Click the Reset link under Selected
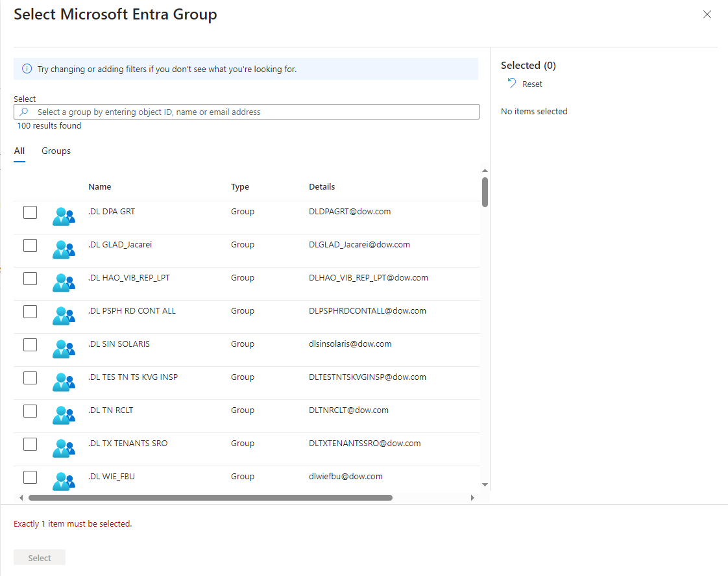Viewport: 728px width, 576px height. click(x=532, y=84)
